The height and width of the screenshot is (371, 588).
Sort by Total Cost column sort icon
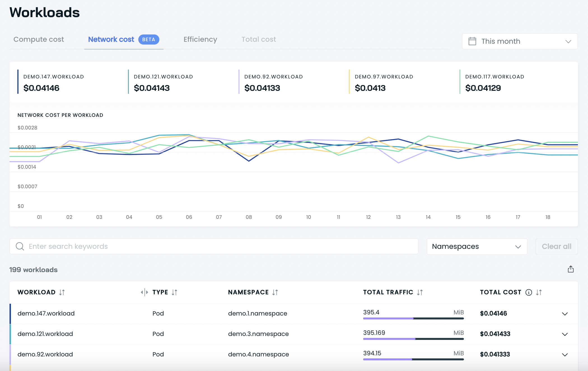[539, 292]
